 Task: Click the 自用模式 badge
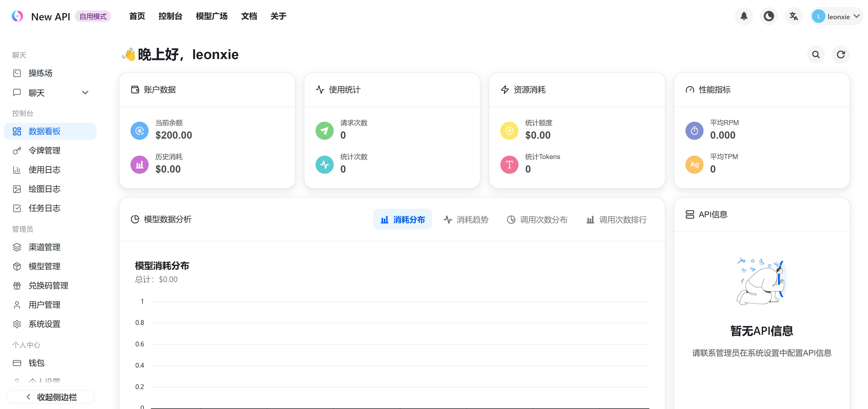[93, 17]
